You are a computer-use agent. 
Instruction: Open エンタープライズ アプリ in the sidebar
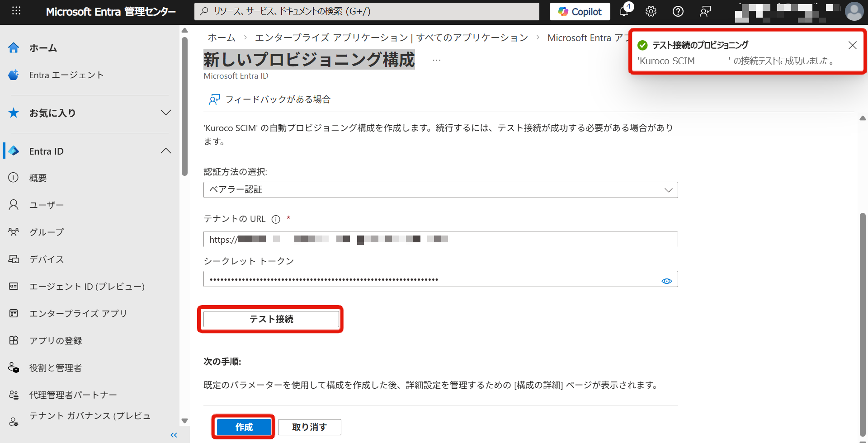click(x=77, y=313)
